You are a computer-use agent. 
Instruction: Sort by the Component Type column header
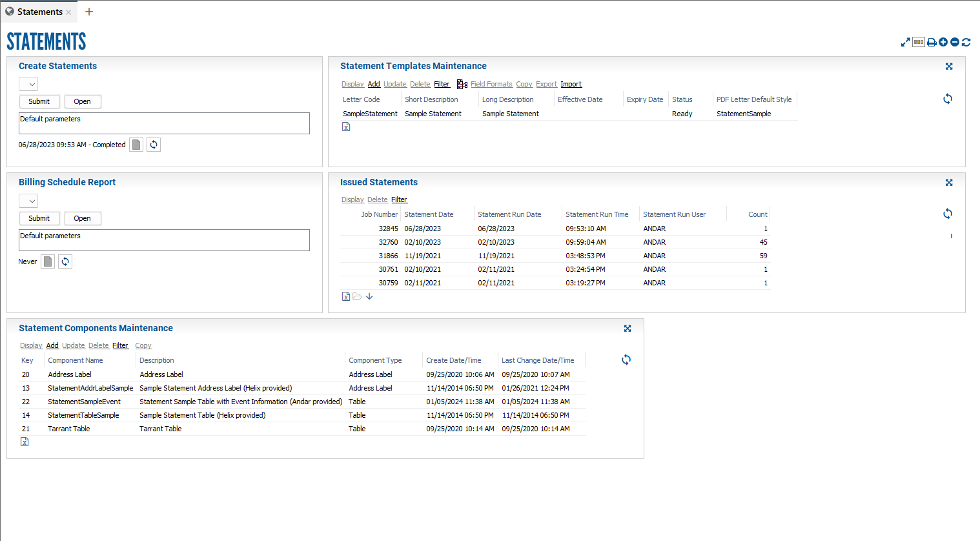click(375, 360)
